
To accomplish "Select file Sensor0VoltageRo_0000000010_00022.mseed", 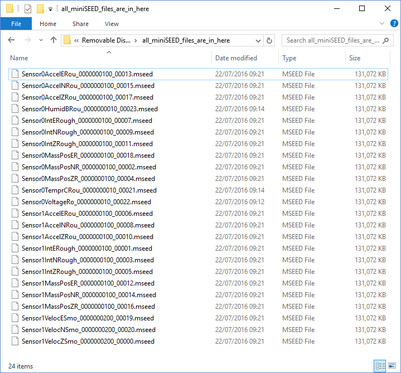I will pyautogui.click(x=198, y=202).
